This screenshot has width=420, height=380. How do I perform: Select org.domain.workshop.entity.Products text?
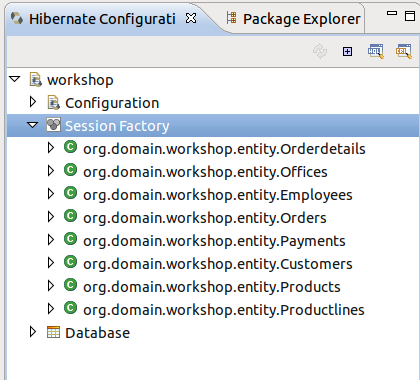pyautogui.click(x=212, y=287)
